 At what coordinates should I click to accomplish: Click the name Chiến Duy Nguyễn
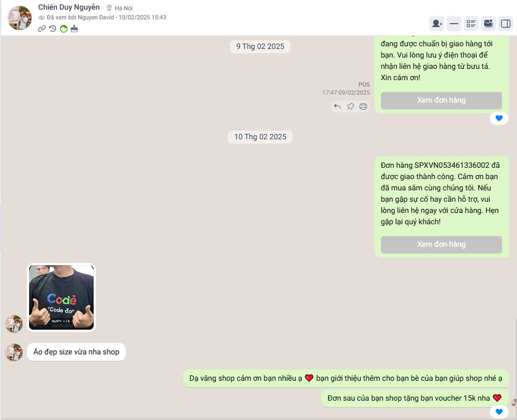(69, 7)
